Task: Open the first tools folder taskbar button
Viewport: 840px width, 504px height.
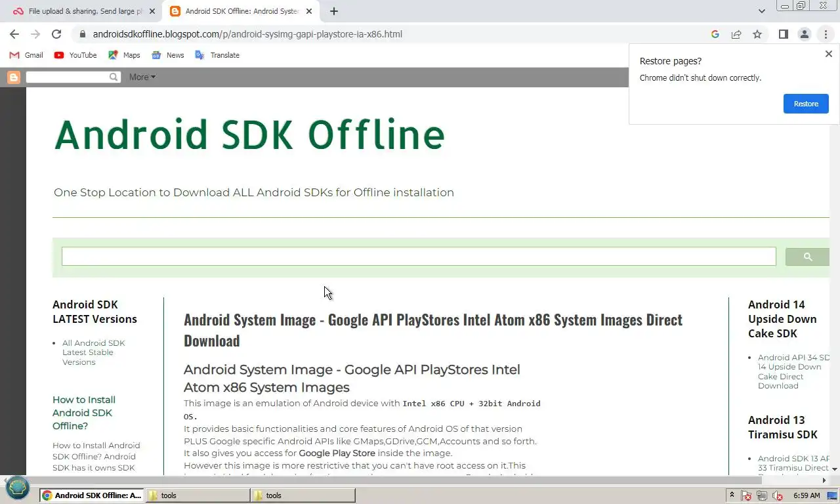Action: click(197, 495)
